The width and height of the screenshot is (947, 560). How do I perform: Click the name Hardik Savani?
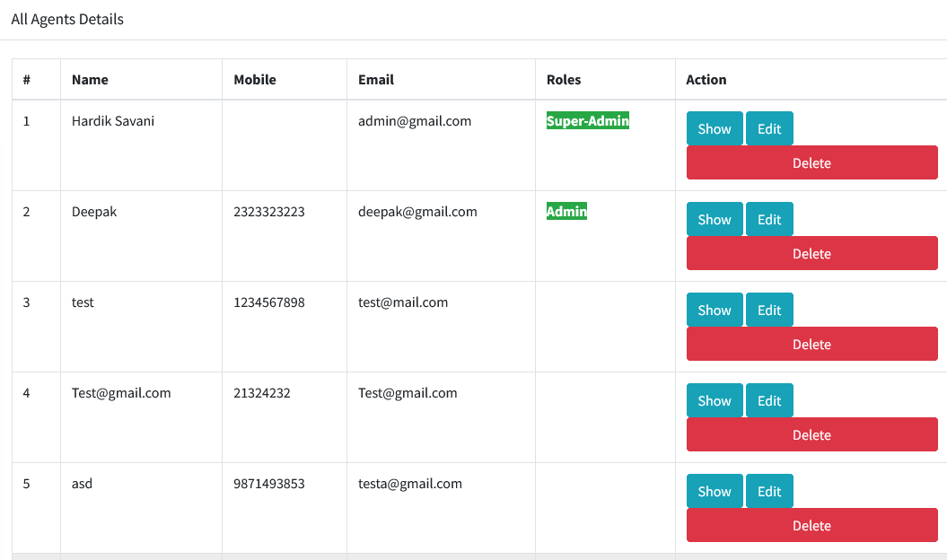coord(113,121)
